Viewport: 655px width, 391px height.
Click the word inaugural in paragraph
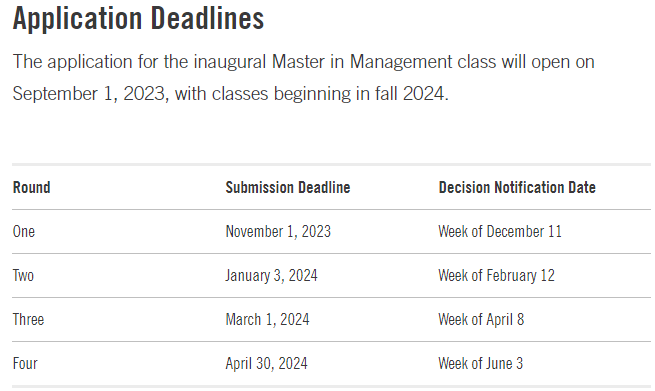click(230, 62)
